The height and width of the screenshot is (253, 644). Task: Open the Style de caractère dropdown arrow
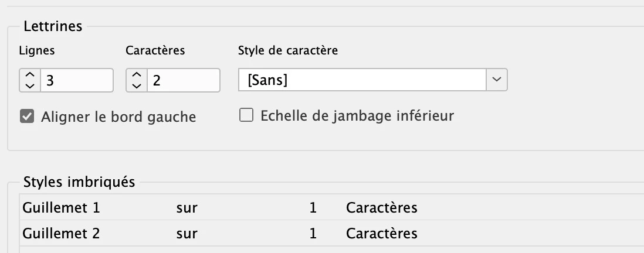tap(497, 80)
